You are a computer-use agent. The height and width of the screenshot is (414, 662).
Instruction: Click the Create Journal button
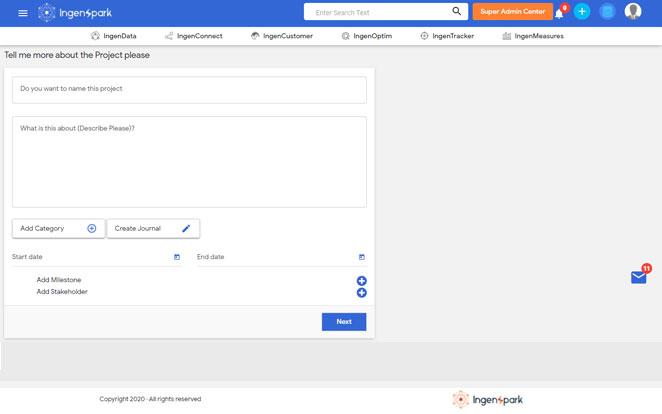click(153, 228)
